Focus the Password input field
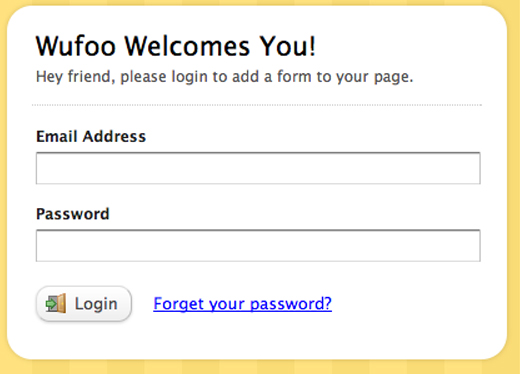This screenshot has height=374, width=520. [x=258, y=246]
